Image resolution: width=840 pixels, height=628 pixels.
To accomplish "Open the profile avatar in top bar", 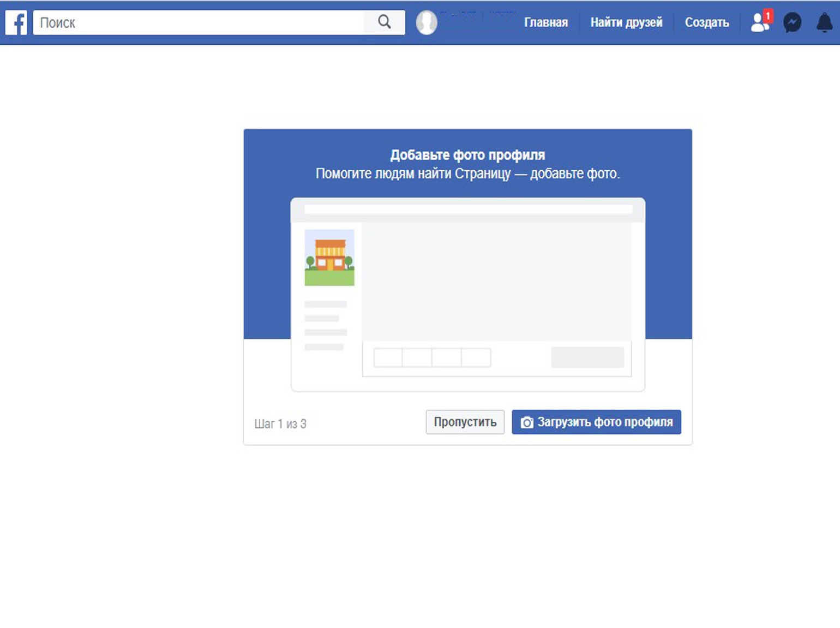I will 427,23.
